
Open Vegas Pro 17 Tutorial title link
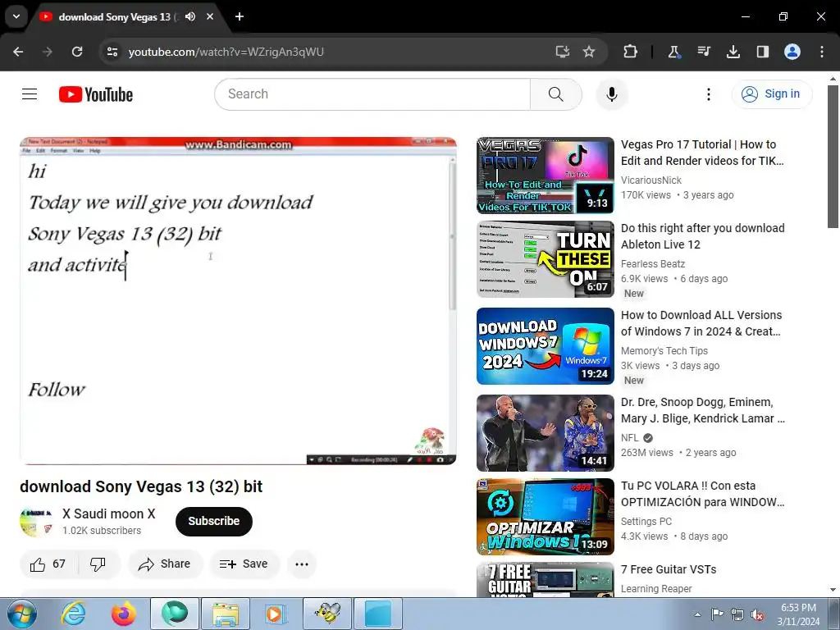pos(702,153)
